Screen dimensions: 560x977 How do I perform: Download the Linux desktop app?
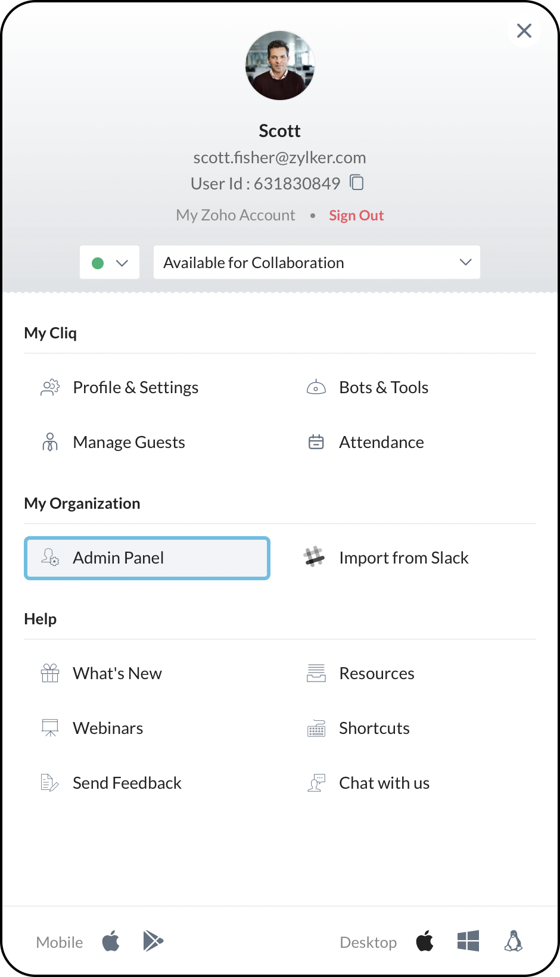click(514, 941)
